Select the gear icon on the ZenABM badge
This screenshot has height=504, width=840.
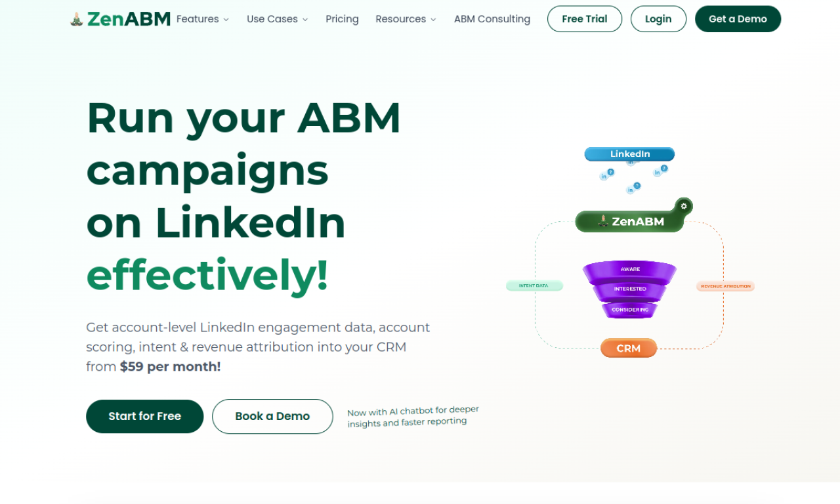click(682, 205)
